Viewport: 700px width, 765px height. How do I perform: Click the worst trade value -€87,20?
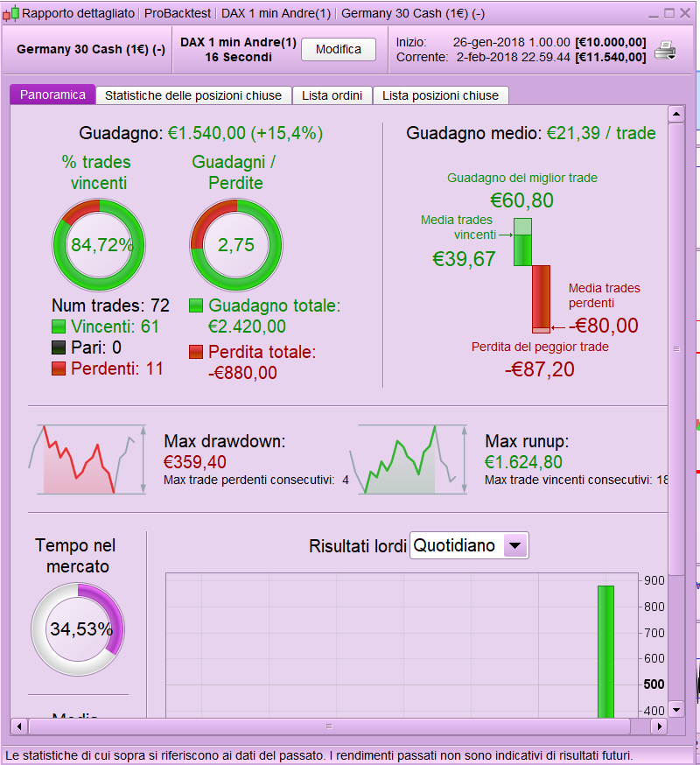pyautogui.click(x=540, y=369)
